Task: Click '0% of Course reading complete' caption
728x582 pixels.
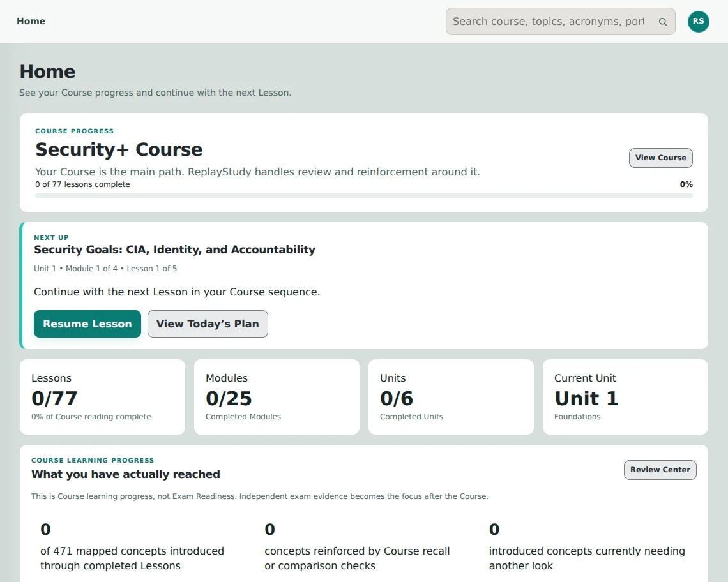Action: click(x=91, y=417)
